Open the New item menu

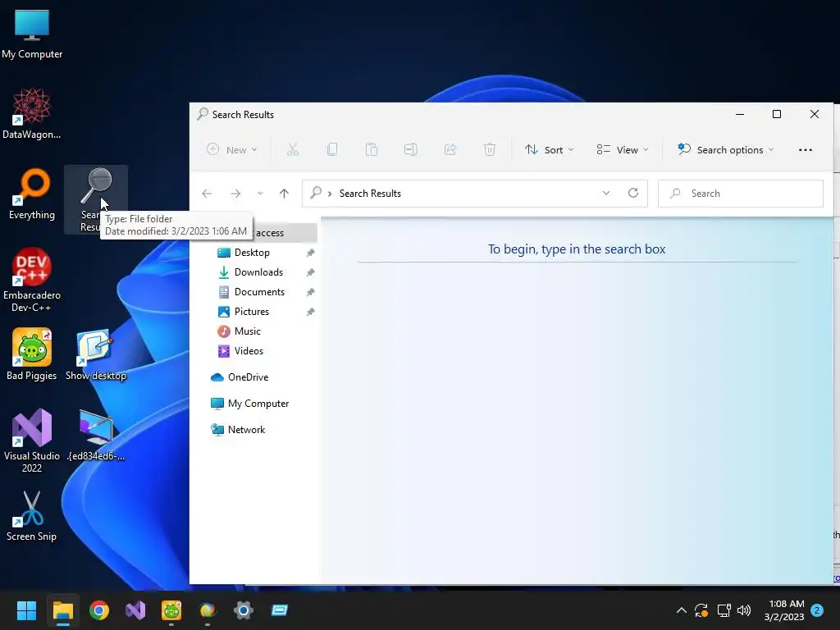(232, 150)
